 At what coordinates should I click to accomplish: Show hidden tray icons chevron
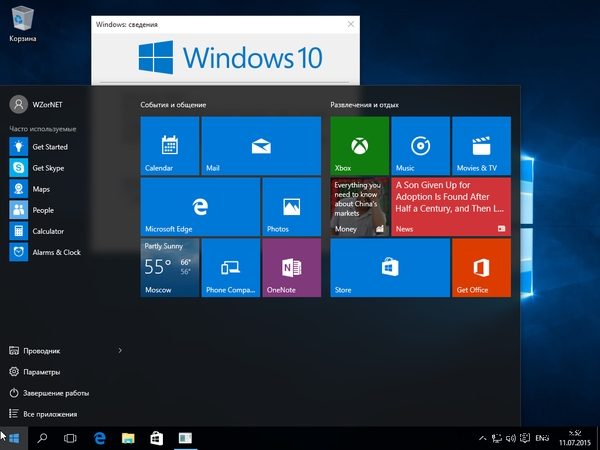click(x=483, y=439)
